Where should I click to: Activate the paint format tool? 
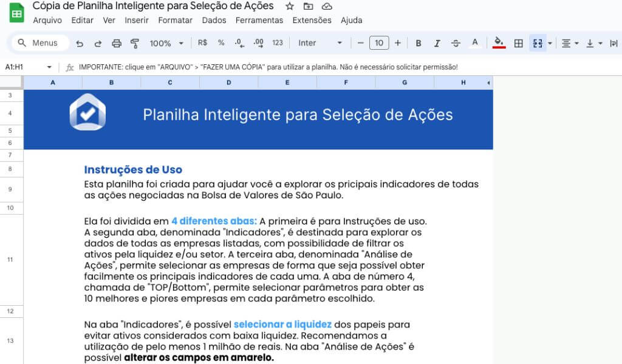pyautogui.click(x=135, y=43)
